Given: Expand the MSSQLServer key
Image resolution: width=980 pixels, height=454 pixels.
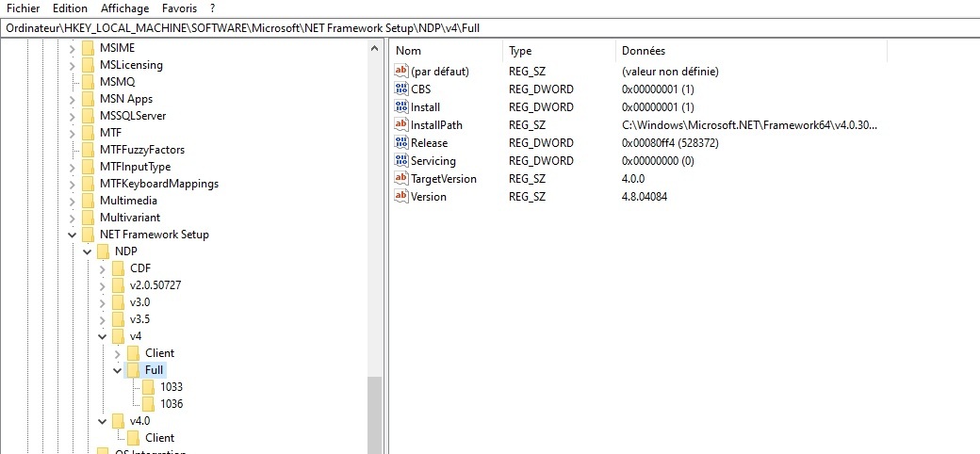Looking at the screenshot, I should [72, 116].
